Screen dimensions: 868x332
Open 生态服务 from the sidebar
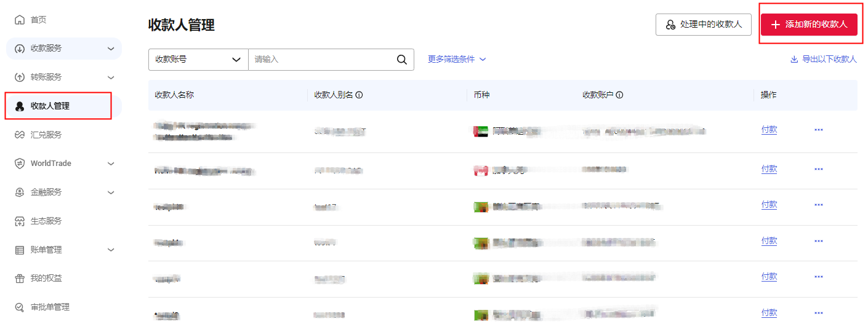46,221
